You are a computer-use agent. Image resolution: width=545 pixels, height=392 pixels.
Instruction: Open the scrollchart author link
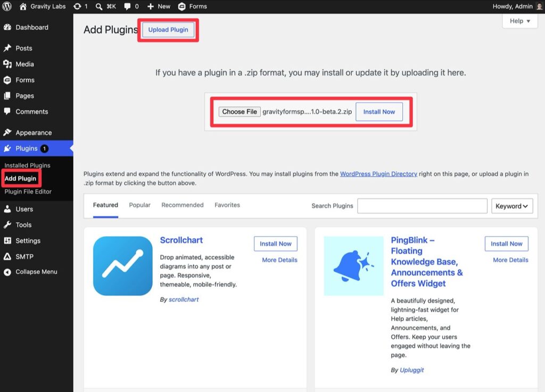point(184,299)
